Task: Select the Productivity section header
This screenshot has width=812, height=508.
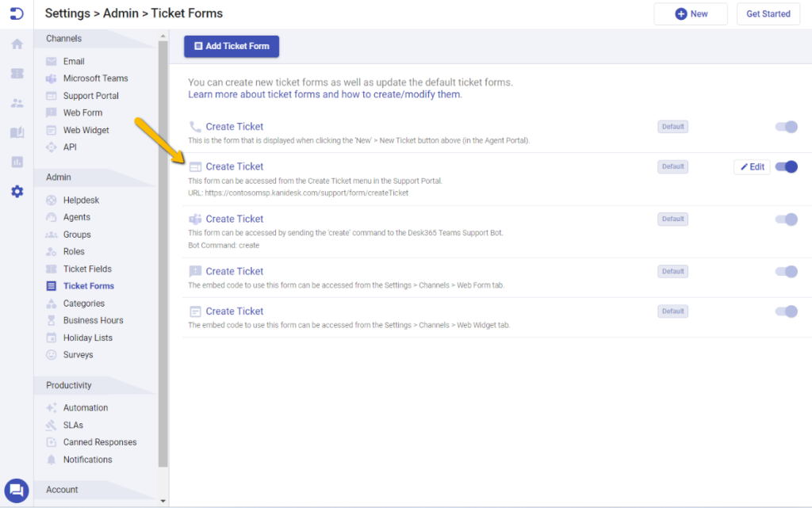Action: pyautogui.click(x=69, y=385)
